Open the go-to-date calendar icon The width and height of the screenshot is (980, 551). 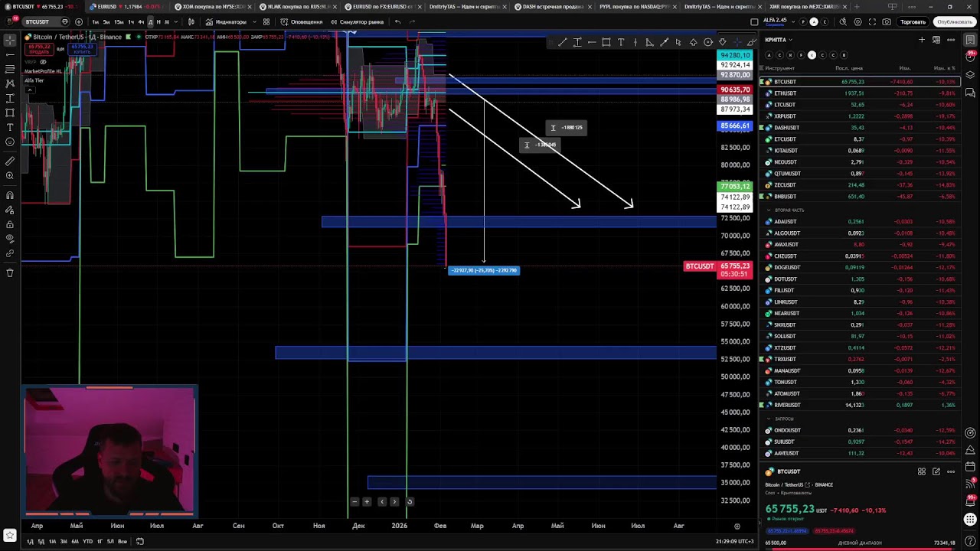(x=140, y=542)
